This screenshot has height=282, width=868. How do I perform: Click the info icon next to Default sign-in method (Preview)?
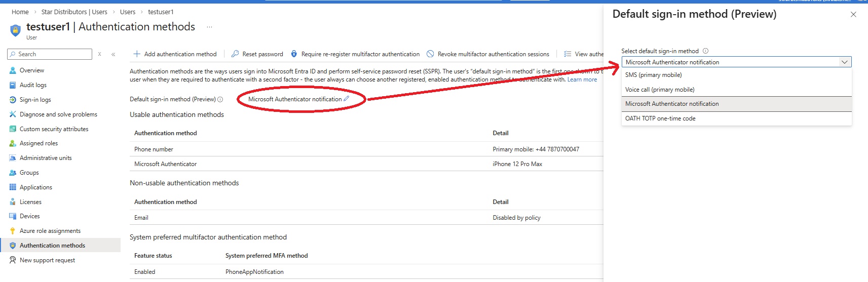point(220,99)
